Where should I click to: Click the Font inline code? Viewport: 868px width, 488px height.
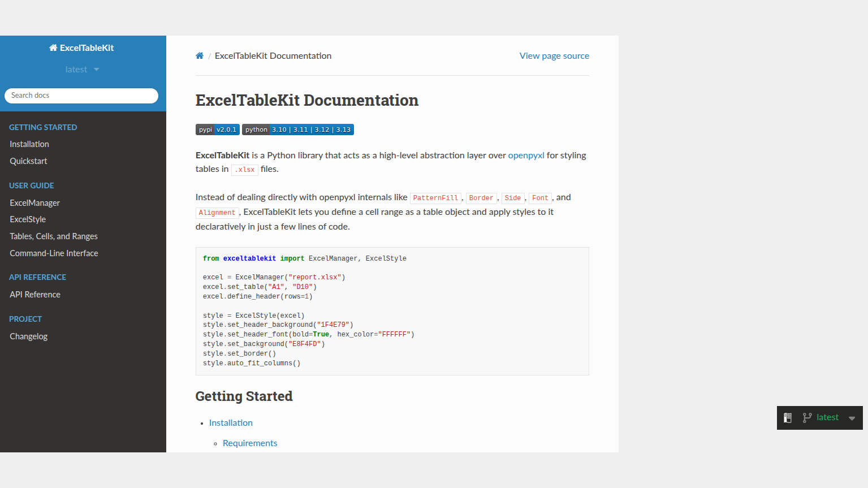pyautogui.click(x=540, y=198)
